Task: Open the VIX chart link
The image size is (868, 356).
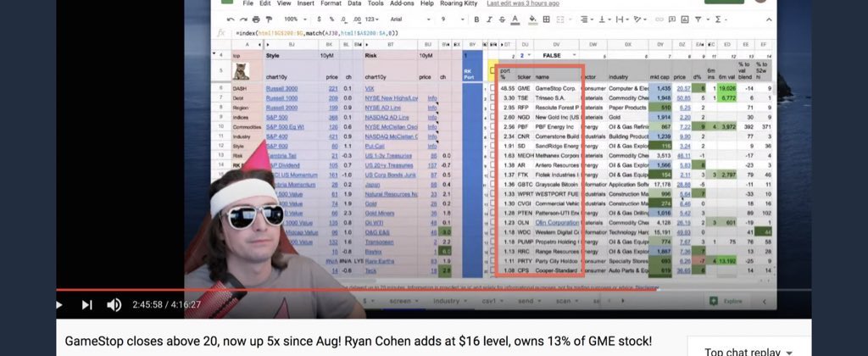Action: click(370, 88)
